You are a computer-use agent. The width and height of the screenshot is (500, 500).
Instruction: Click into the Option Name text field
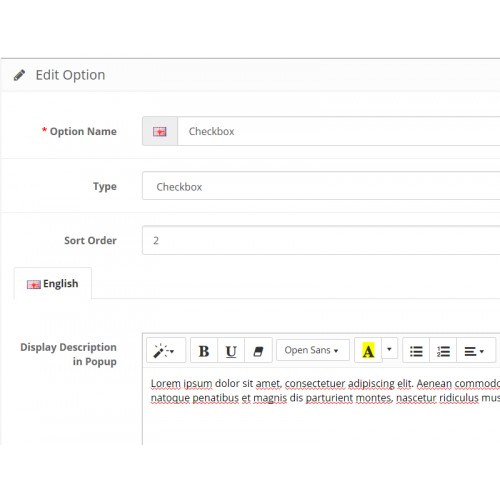pyautogui.click(x=339, y=131)
